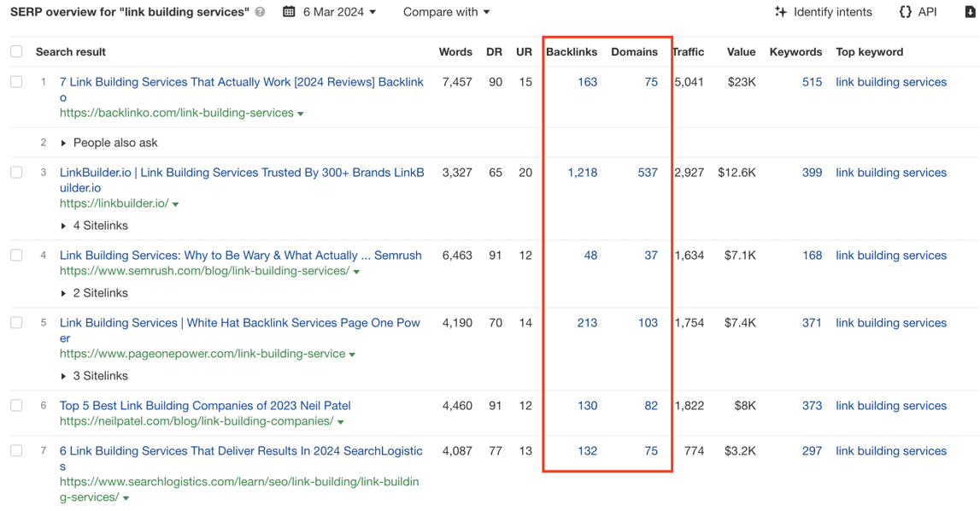Click keywords count 297 for SearchLogistics
Viewport: 980px width, 511px height.
click(812, 451)
